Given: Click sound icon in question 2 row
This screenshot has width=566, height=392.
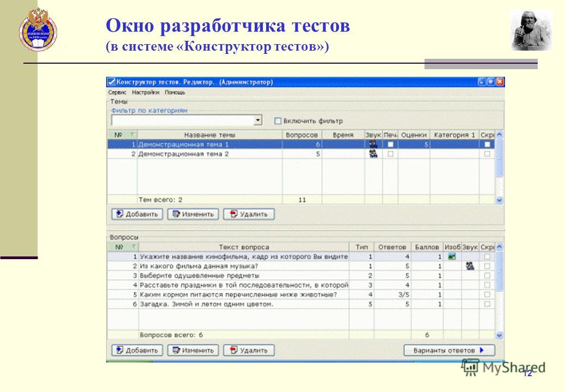Looking at the screenshot, I should pos(470,266).
